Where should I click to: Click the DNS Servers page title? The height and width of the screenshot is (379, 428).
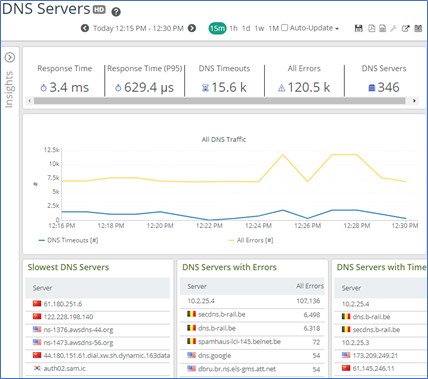coord(46,9)
